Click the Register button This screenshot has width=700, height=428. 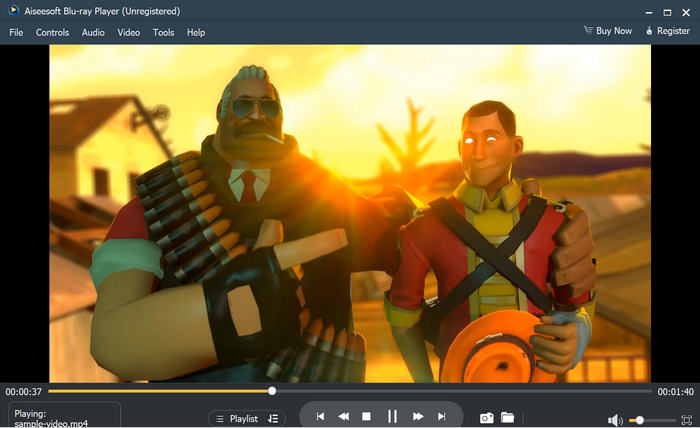pos(669,31)
